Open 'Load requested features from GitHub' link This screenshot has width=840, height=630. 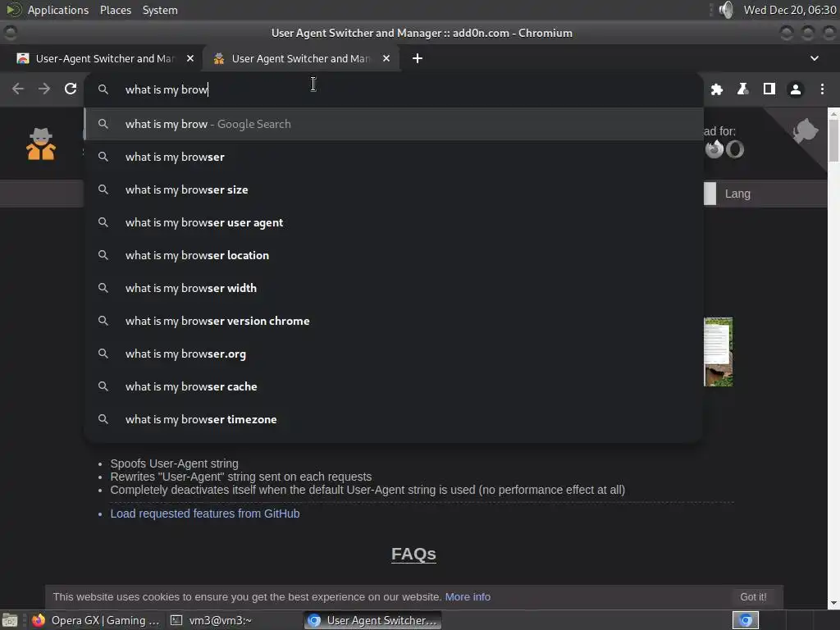pyautogui.click(x=204, y=514)
